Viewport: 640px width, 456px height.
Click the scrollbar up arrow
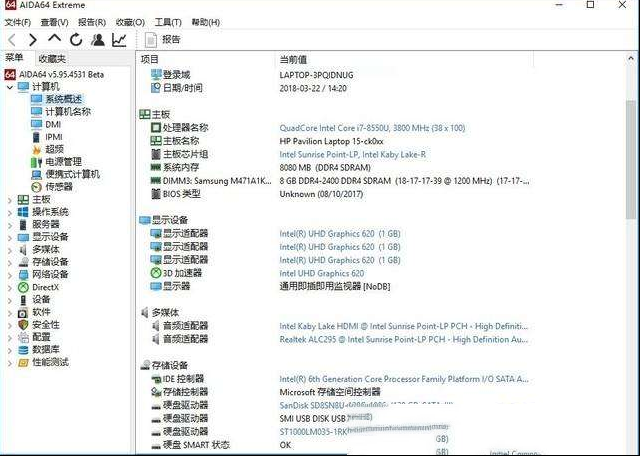click(x=631, y=59)
